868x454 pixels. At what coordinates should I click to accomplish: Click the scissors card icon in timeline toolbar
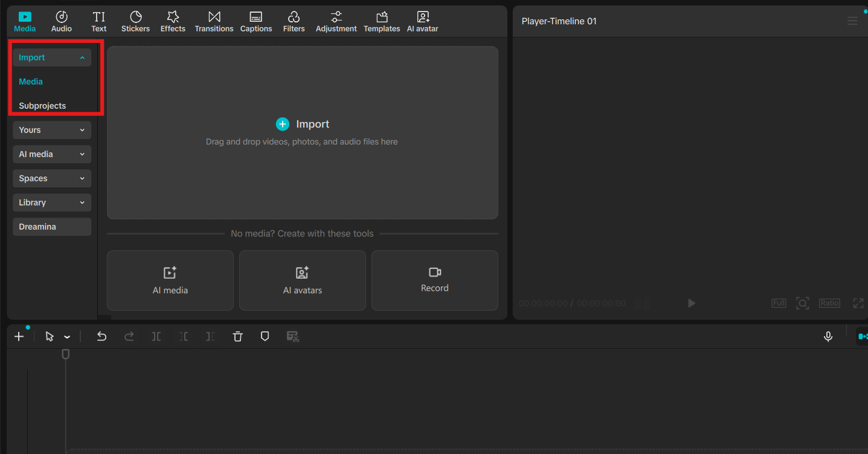(293, 337)
